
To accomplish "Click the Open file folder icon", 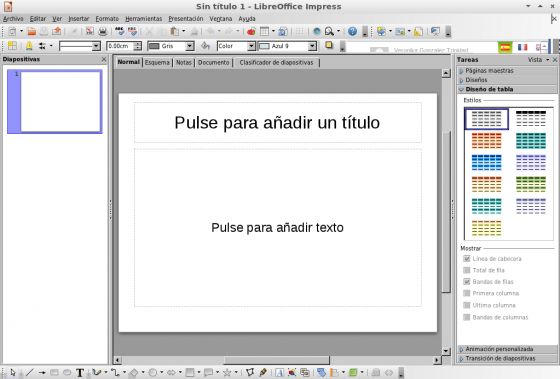I will coord(31,32).
